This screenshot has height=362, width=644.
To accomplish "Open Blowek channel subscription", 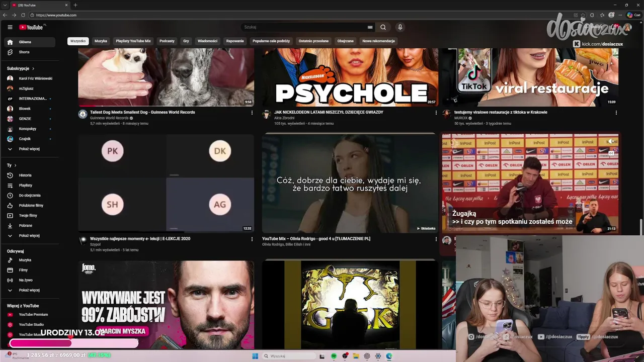I will pyautogui.click(x=30, y=109).
